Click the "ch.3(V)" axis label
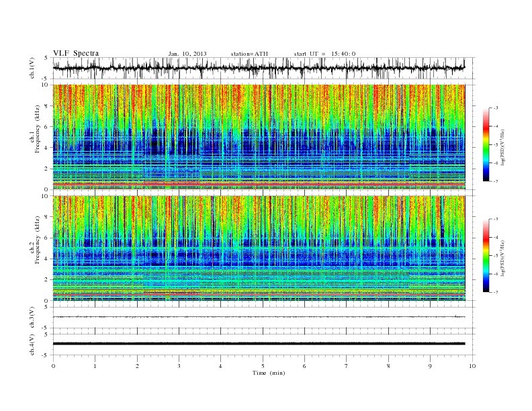Image resolution: width=532 pixels, height=411 pixels. point(32,318)
